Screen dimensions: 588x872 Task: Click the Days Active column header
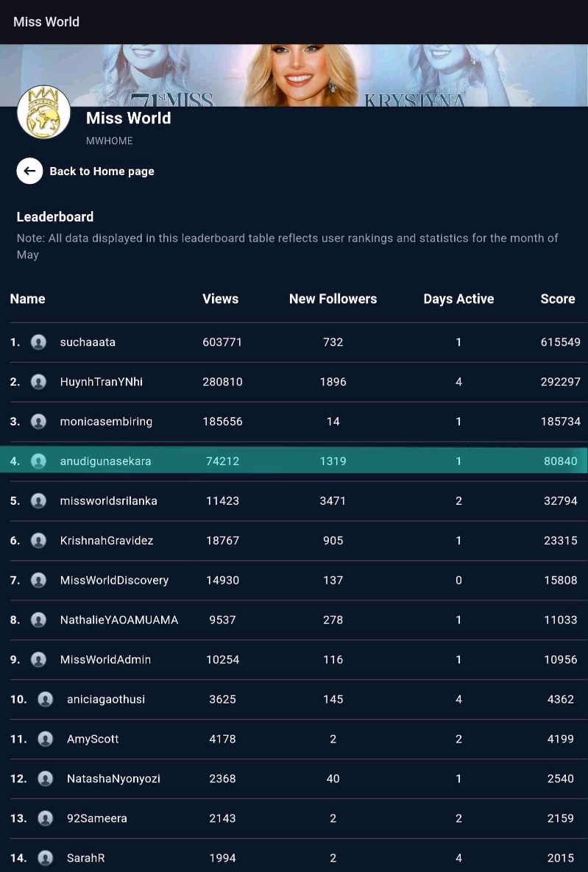point(459,299)
